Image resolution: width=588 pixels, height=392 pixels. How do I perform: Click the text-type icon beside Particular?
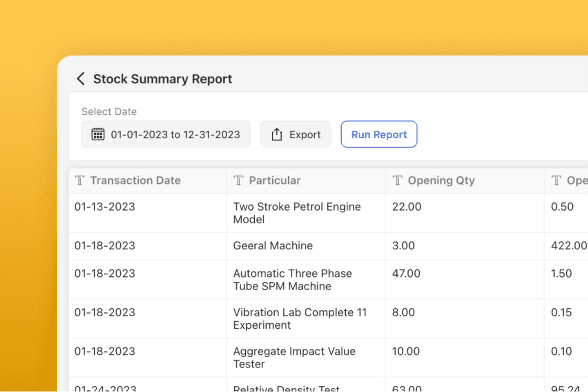238,180
